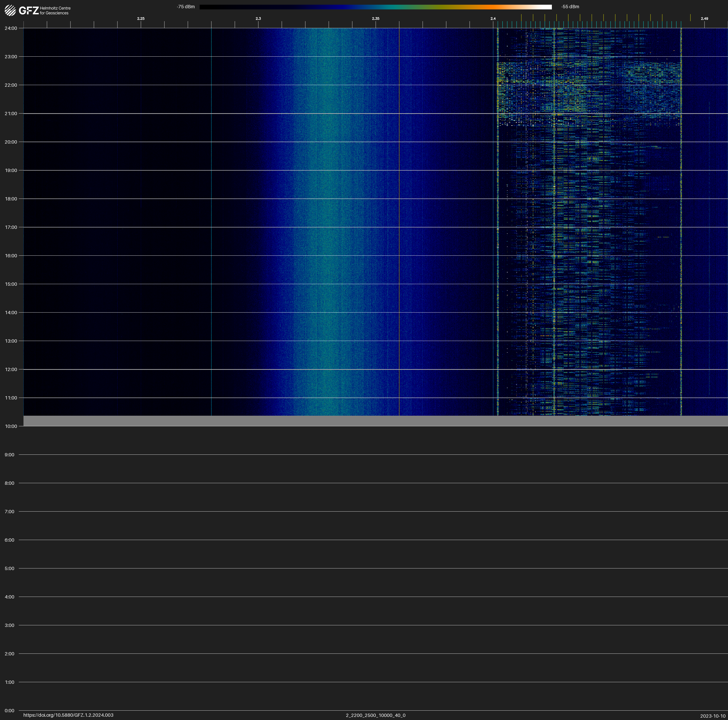Image resolution: width=728 pixels, height=720 pixels.
Task: Select the 21:00 time axis label
Action: [11, 113]
